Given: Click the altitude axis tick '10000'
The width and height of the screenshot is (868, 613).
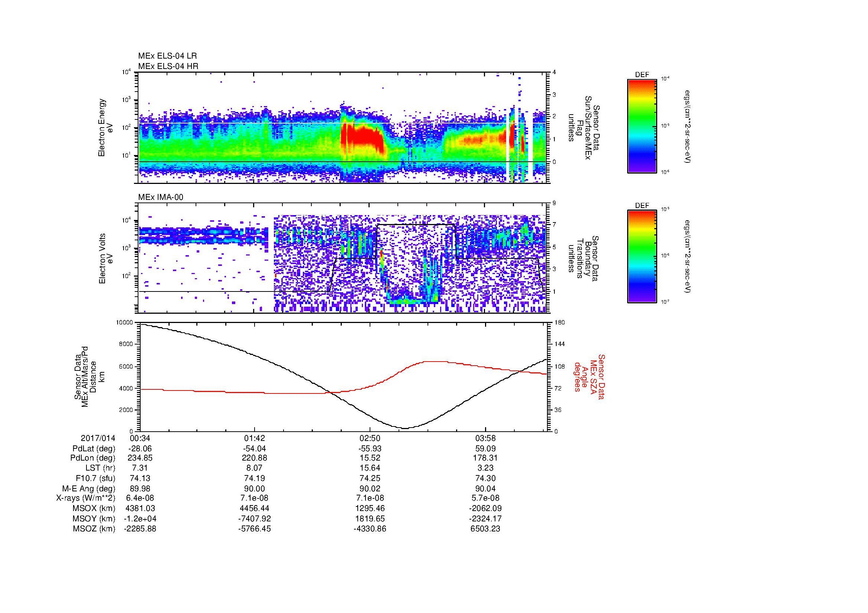Looking at the screenshot, I should (x=125, y=323).
